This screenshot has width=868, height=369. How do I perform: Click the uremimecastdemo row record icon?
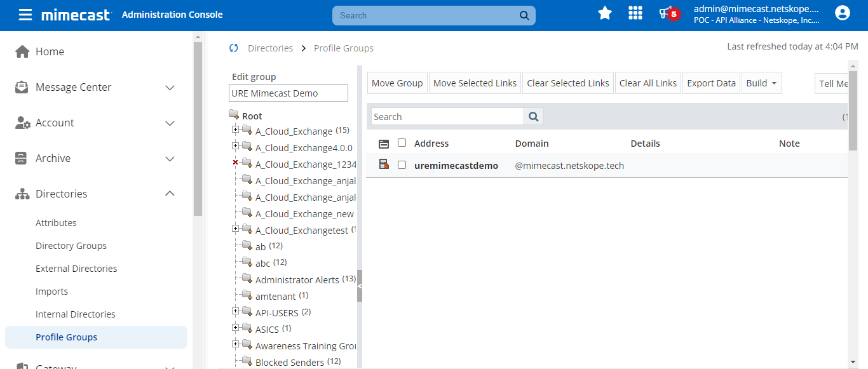pos(384,165)
